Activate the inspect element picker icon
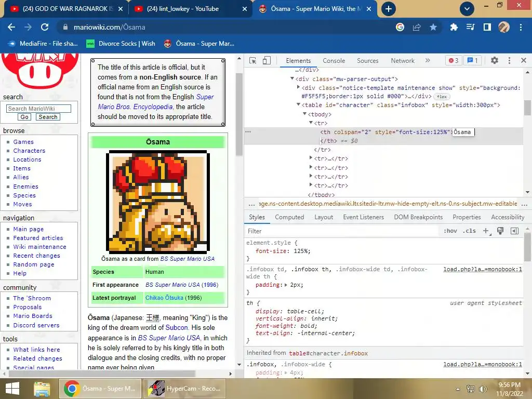The image size is (532, 399). pos(253,60)
